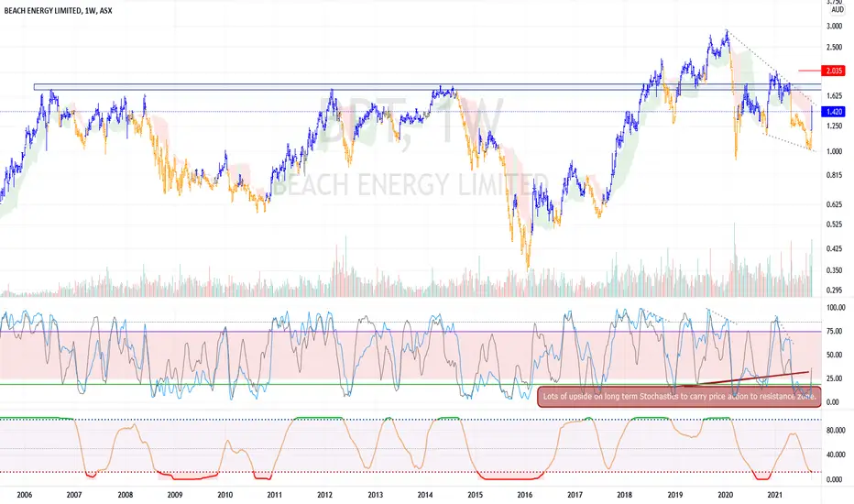Viewport: 854px width, 504px height.
Task: Click the 2018 year label on time axis
Action: click(x=625, y=495)
